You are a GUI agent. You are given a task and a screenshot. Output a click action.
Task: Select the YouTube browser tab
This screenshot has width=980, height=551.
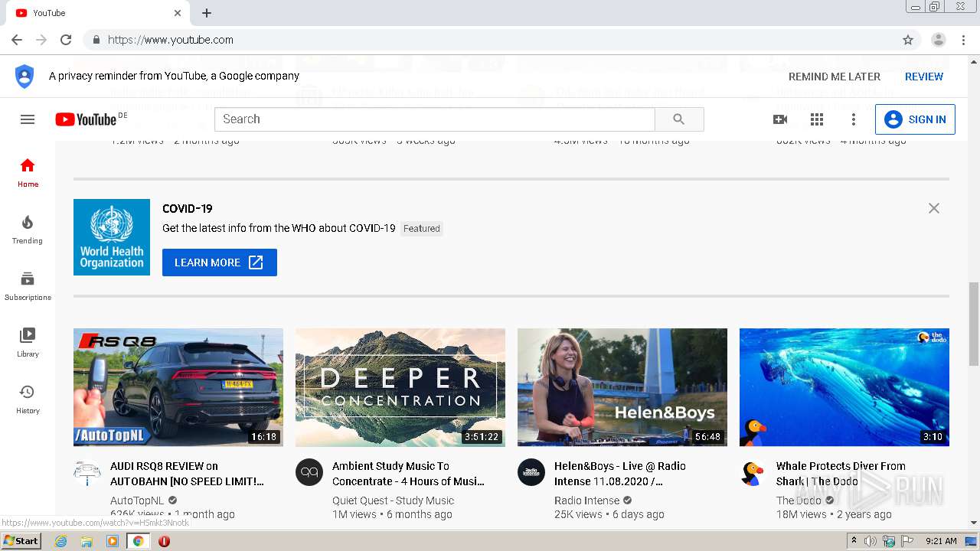click(x=97, y=13)
